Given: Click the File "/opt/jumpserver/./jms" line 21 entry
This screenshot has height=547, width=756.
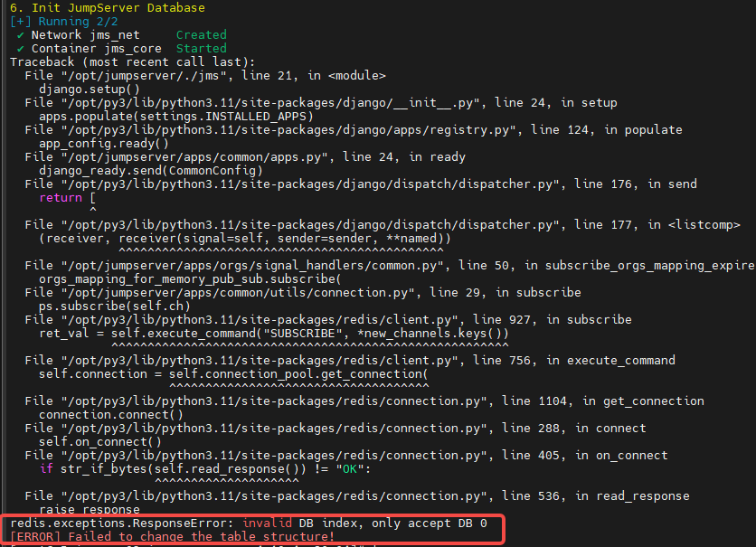Looking at the screenshot, I should point(205,76).
